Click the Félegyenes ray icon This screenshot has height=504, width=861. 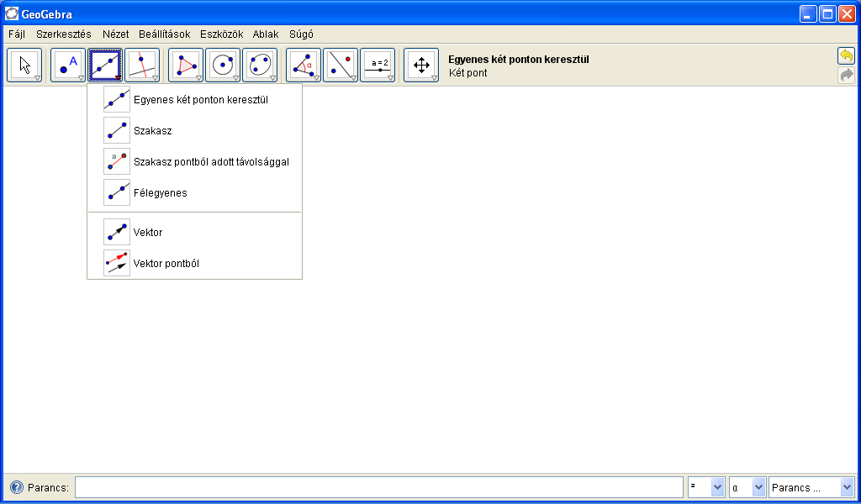[x=117, y=192]
